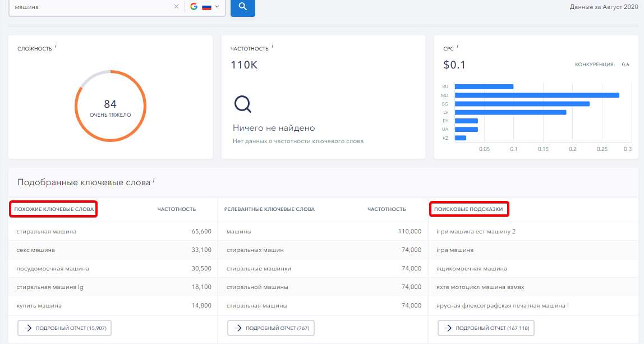The width and height of the screenshot is (644, 344).
Task: Select suggestion ящикомоечная машина
Action: (471, 268)
